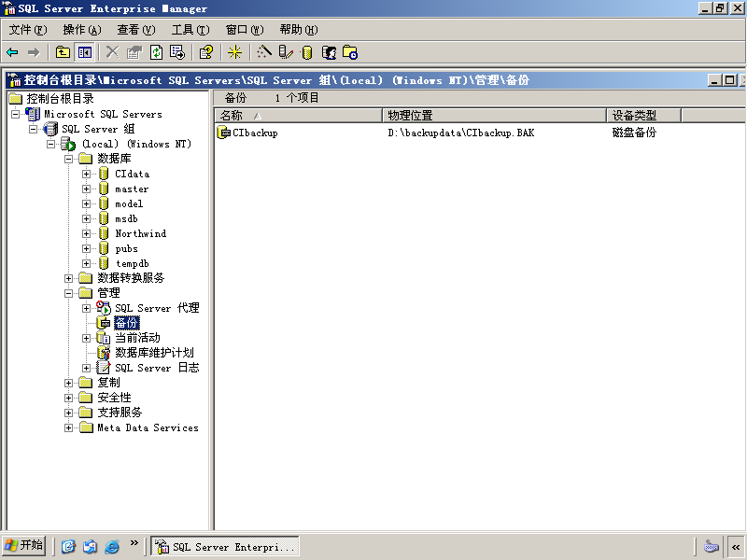Open the 窗口(W) menu
The width and height of the screenshot is (747, 560).
tap(245, 30)
